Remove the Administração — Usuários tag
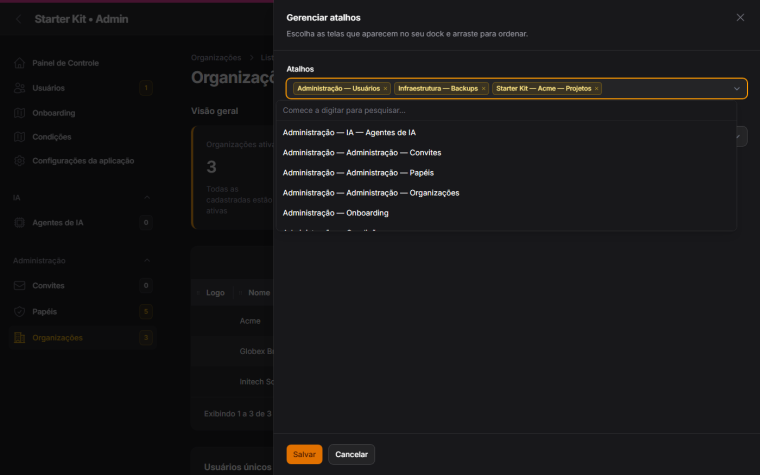760x475 pixels. [385, 89]
